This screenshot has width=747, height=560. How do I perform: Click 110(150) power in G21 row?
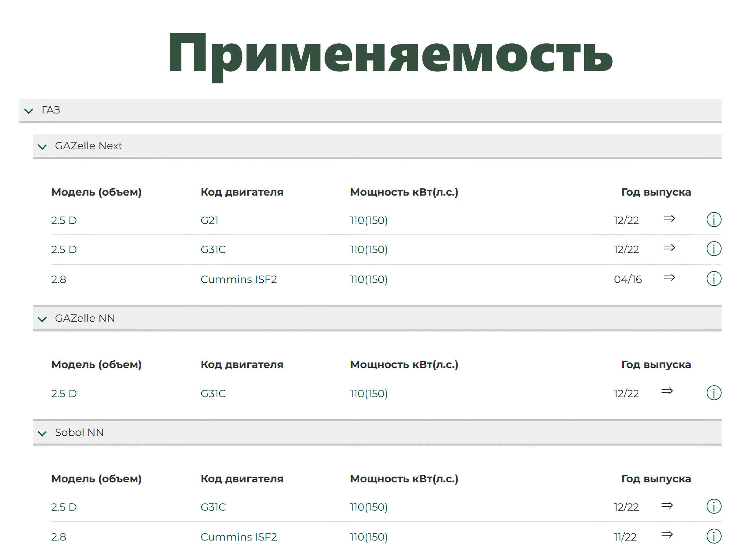coord(369,220)
